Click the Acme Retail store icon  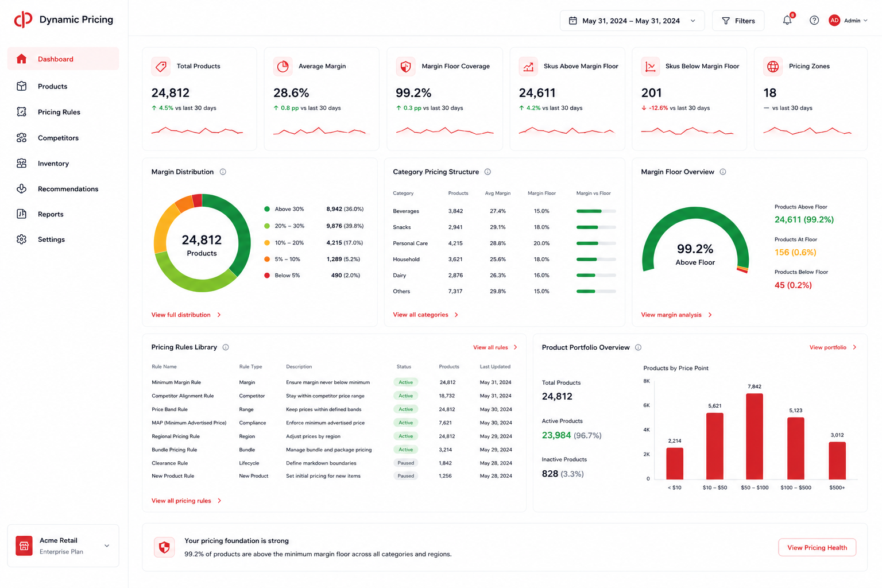pos(24,546)
